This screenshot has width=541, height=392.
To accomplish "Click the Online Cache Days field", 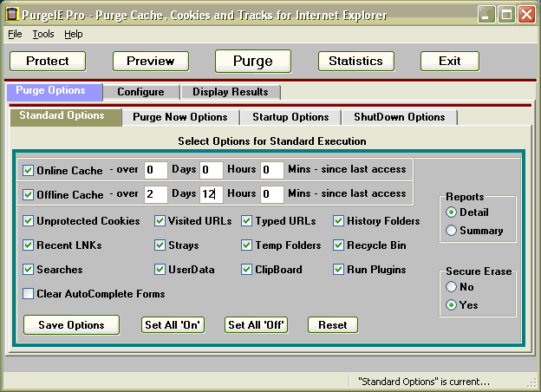I will [x=156, y=170].
